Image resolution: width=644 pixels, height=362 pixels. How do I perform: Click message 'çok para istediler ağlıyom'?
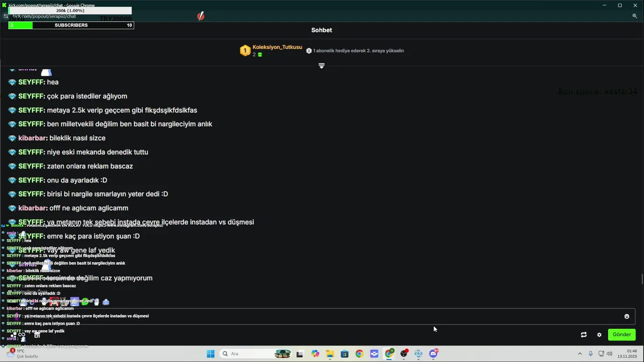point(87,97)
